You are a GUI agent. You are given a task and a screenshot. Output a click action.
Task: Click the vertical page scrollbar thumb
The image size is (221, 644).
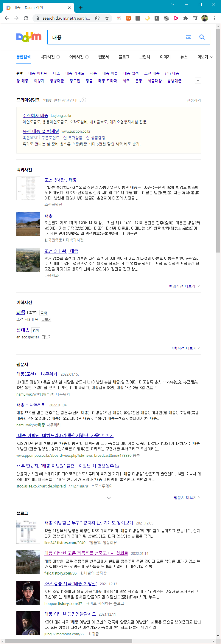pyautogui.click(x=218, y=140)
